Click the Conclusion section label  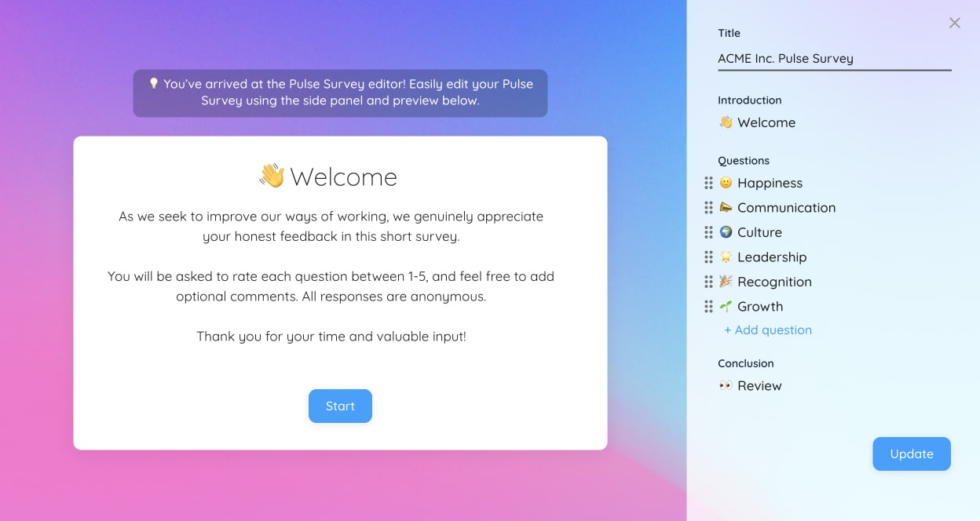(745, 363)
